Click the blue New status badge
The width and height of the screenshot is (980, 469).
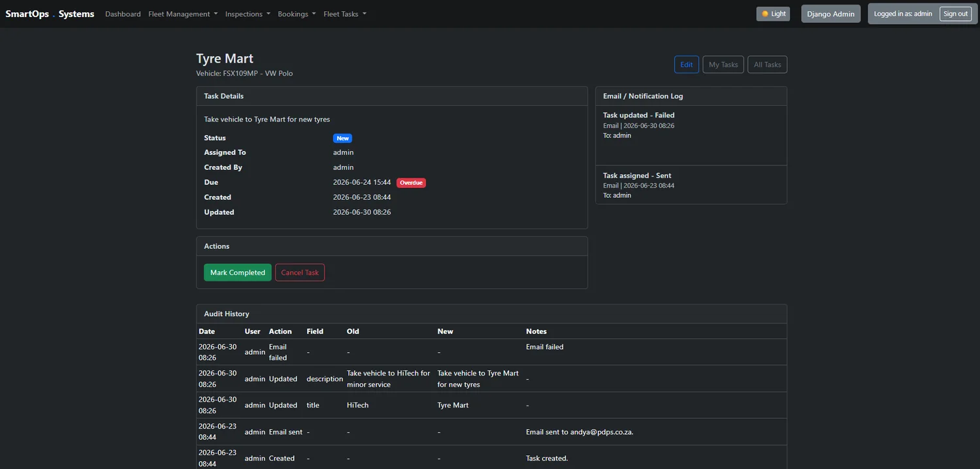click(x=343, y=138)
